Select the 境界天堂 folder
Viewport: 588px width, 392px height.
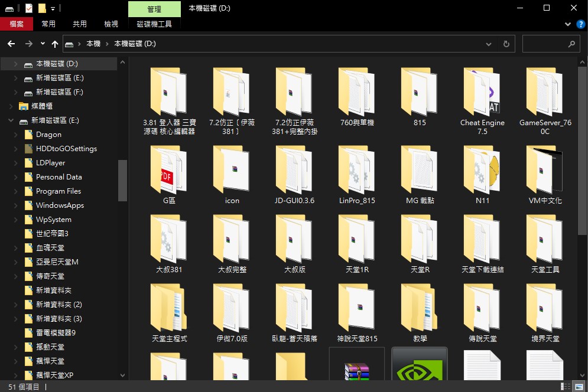coord(545,313)
